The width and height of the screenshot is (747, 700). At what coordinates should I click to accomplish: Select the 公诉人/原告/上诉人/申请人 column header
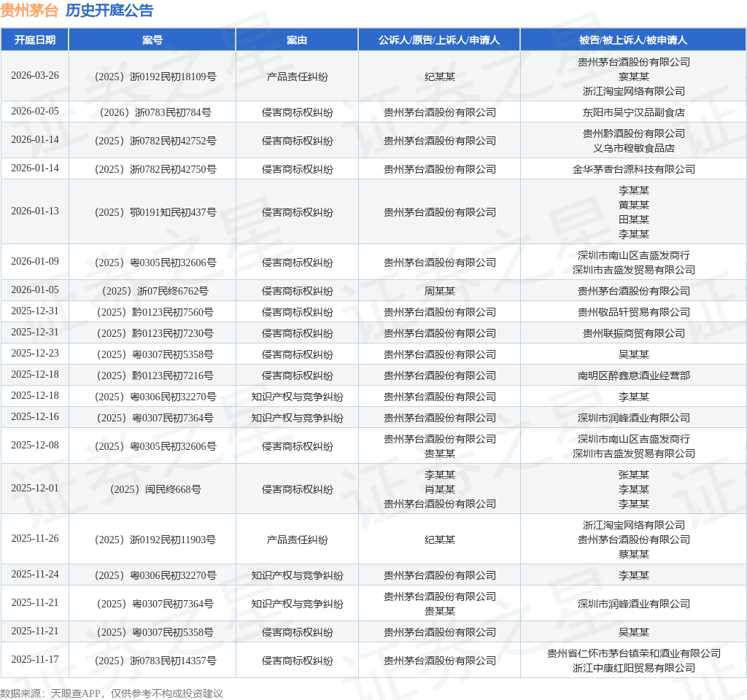click(439, 40)
